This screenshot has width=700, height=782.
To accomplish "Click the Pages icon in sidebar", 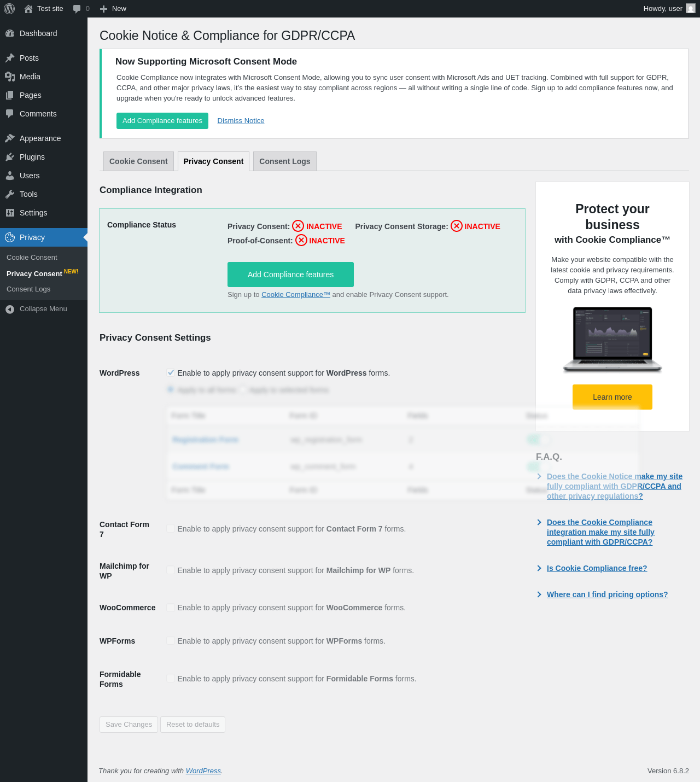I will 10,95.
